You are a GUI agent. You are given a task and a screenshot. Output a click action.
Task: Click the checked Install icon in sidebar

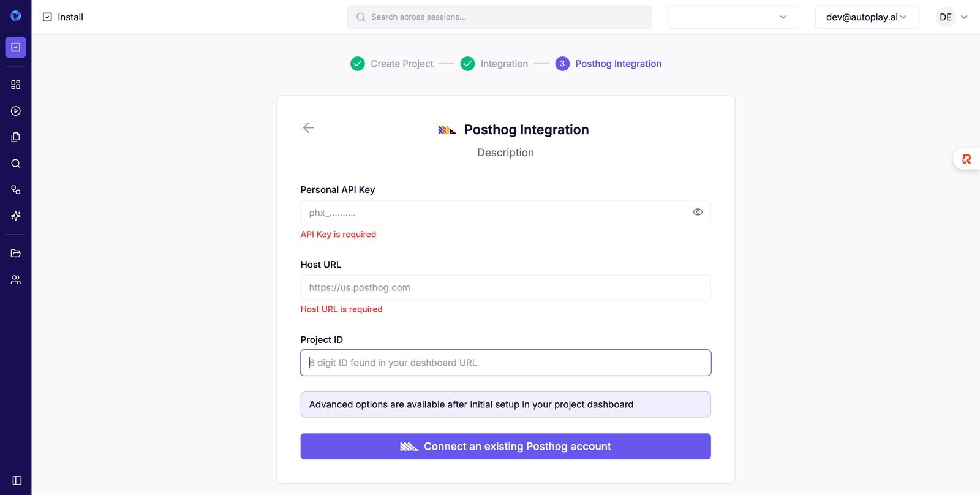tap(16, 47)
